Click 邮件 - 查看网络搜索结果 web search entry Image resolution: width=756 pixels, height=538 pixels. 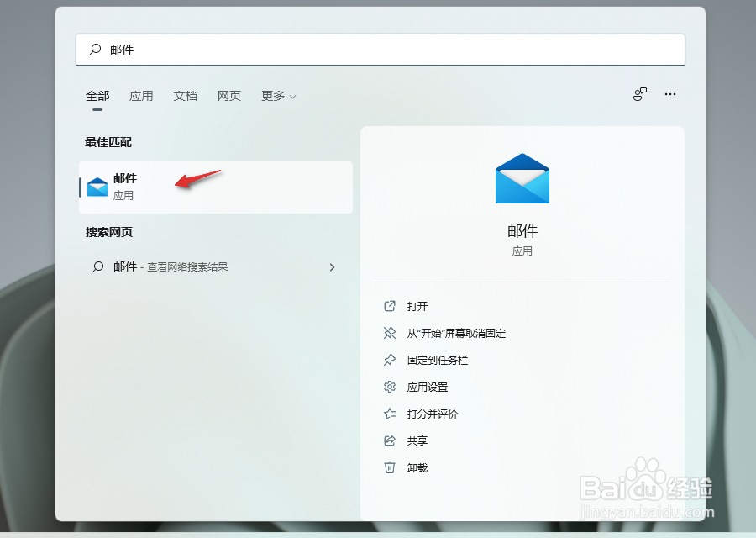pos(216,266)
